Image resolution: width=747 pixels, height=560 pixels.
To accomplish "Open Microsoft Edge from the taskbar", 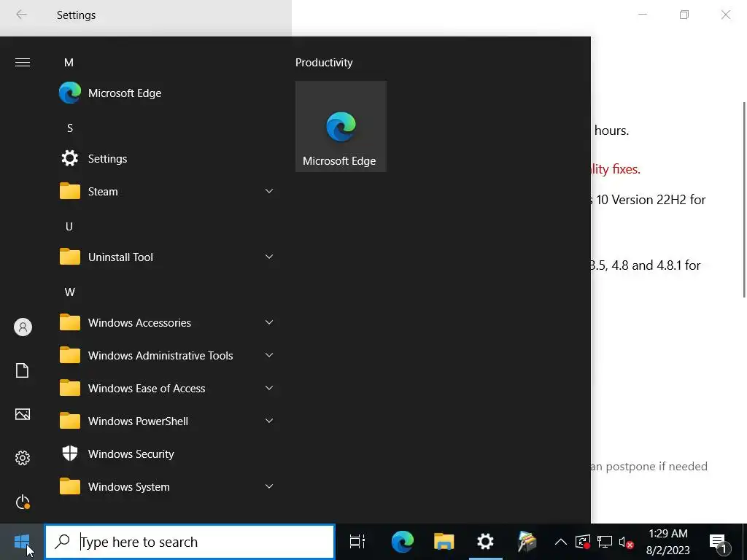I will click(403, 542).
